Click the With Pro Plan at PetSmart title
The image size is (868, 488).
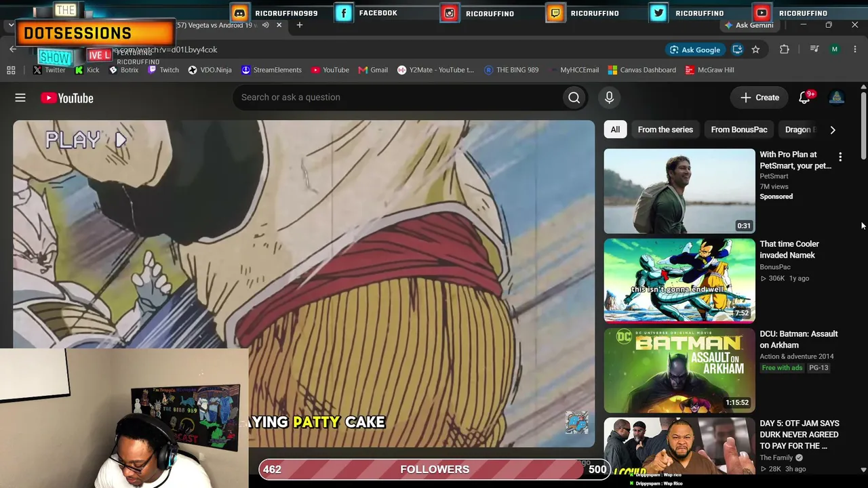[x=795, y=160]
